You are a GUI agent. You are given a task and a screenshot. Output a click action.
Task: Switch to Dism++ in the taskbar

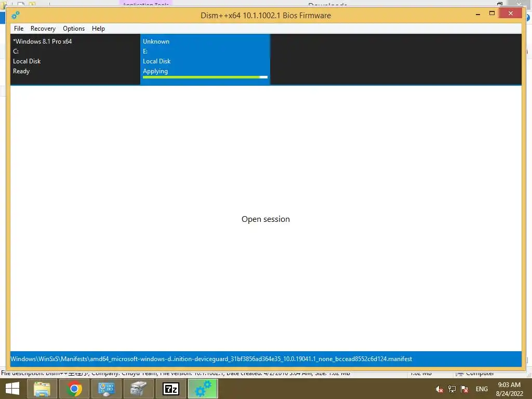pyautogui.click(x=203, y=389)
